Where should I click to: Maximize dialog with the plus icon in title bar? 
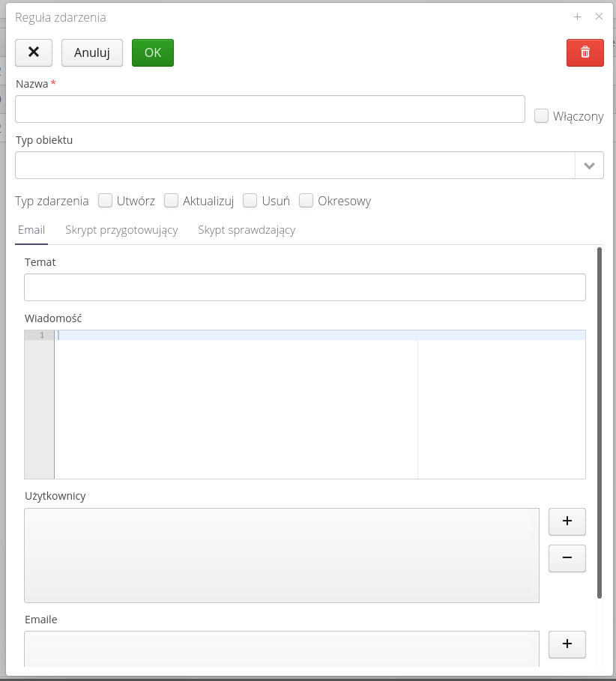click(577, 16)
